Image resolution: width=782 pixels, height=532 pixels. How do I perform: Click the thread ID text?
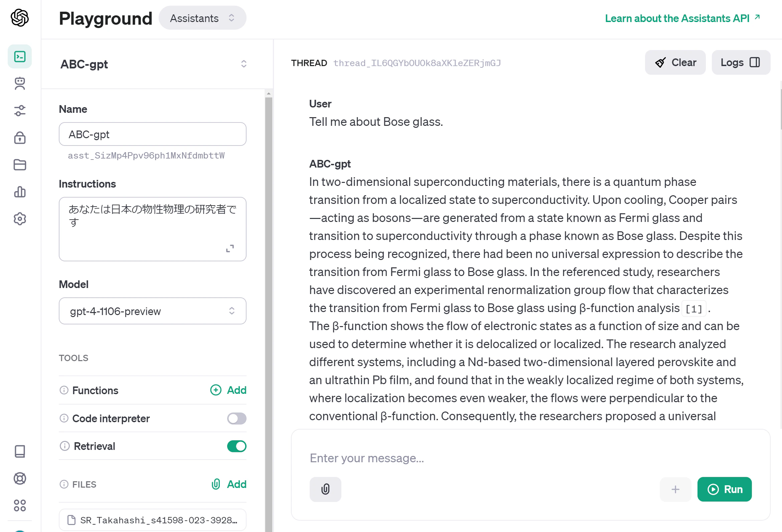417,63
